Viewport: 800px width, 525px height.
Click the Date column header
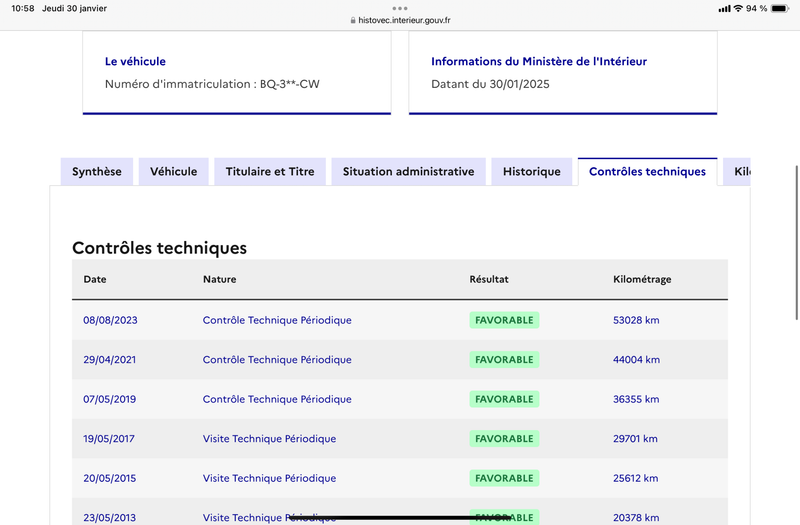tap(95, 279)
